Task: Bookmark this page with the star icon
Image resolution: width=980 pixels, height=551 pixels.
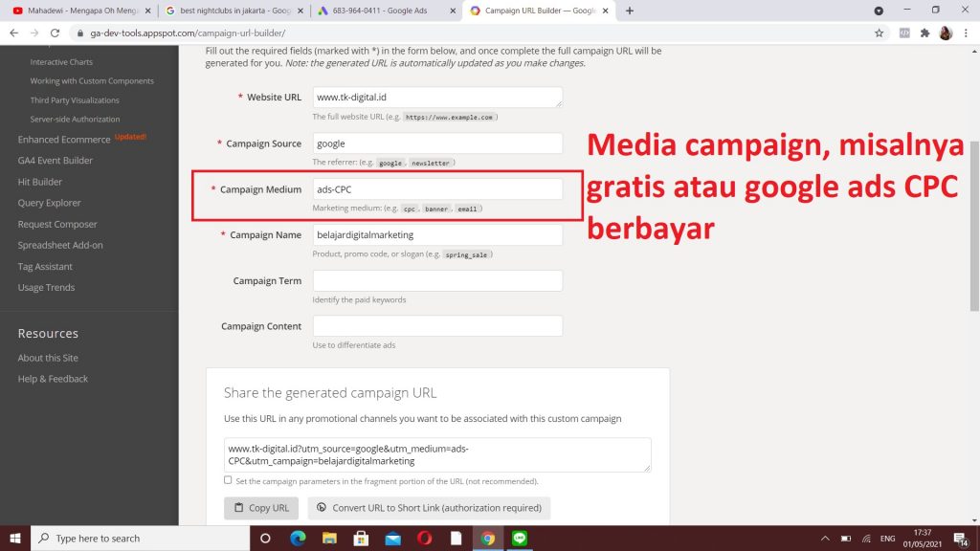Action: [879, 33]
